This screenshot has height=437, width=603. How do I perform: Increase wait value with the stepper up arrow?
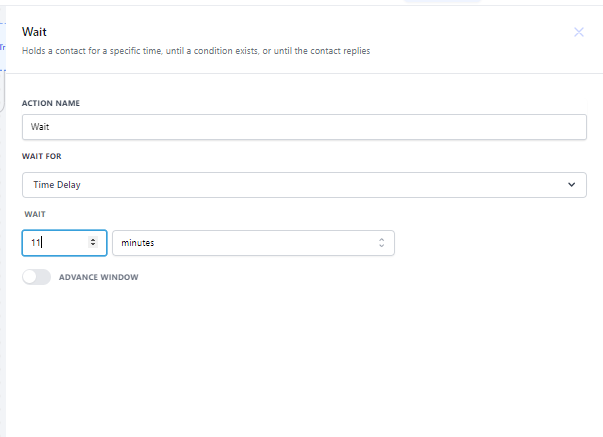(93, 240)
